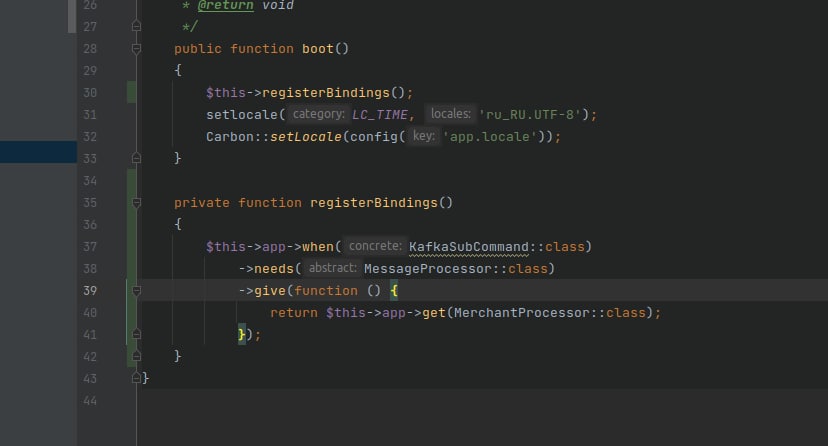This screenshot has width=828, height=446.
Task: Click the 'app.locale' string
Action: (x=490, y=137)
